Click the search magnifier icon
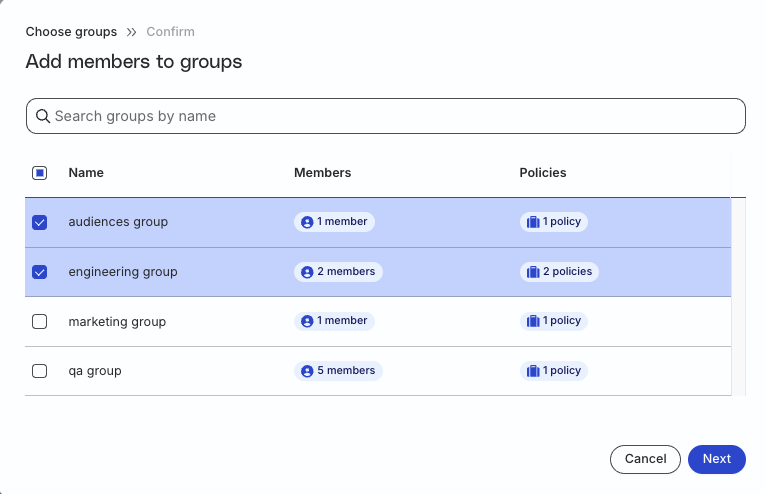766x494 pixels. [x=43, y=116]
